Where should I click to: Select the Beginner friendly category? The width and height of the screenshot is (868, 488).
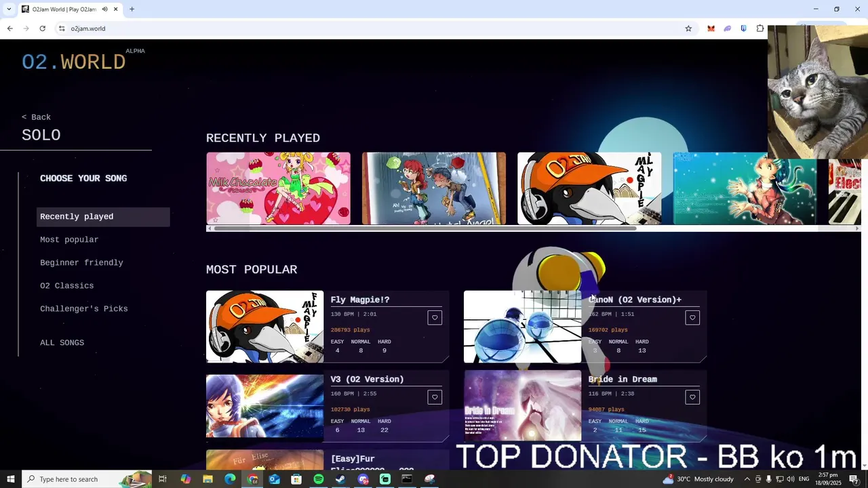coord(81,263)
